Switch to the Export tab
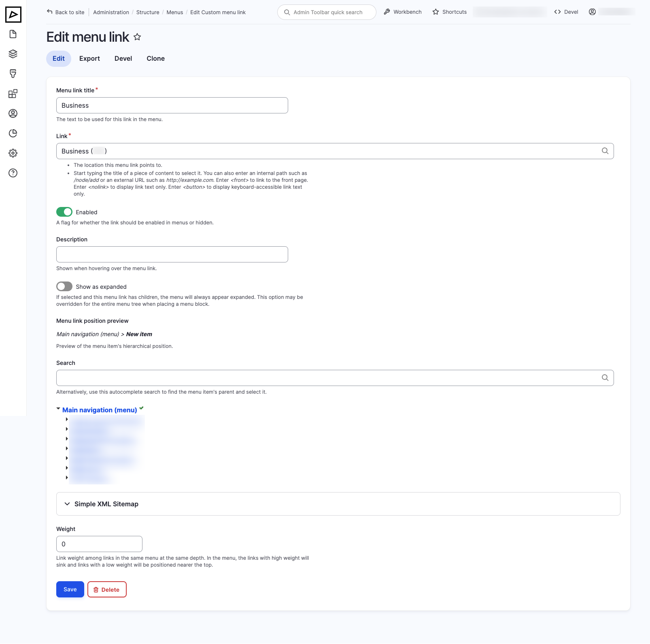The height and width of the screenshot is (644, 650). coord(89,58)
